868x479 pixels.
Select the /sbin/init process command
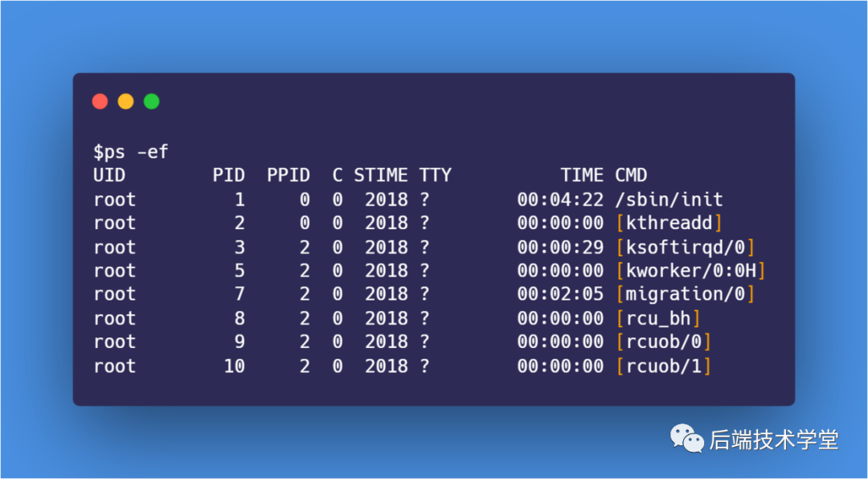point(669,199)
